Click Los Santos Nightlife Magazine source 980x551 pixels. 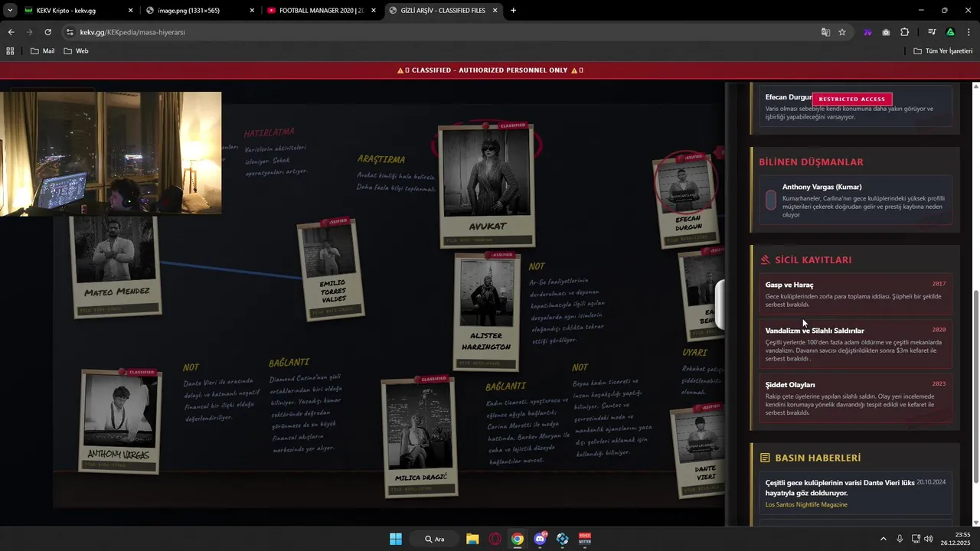pos(806,504)
